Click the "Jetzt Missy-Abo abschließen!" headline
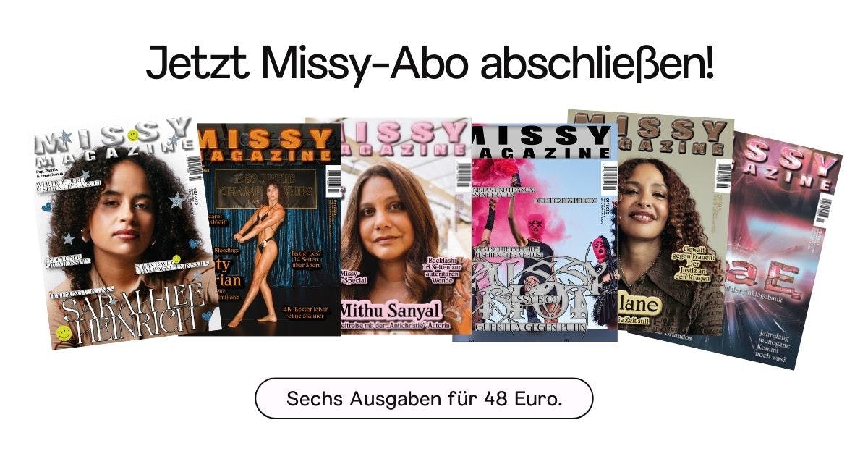The height and width of the screenshot is (454, 868). click(x=430, y=64)
